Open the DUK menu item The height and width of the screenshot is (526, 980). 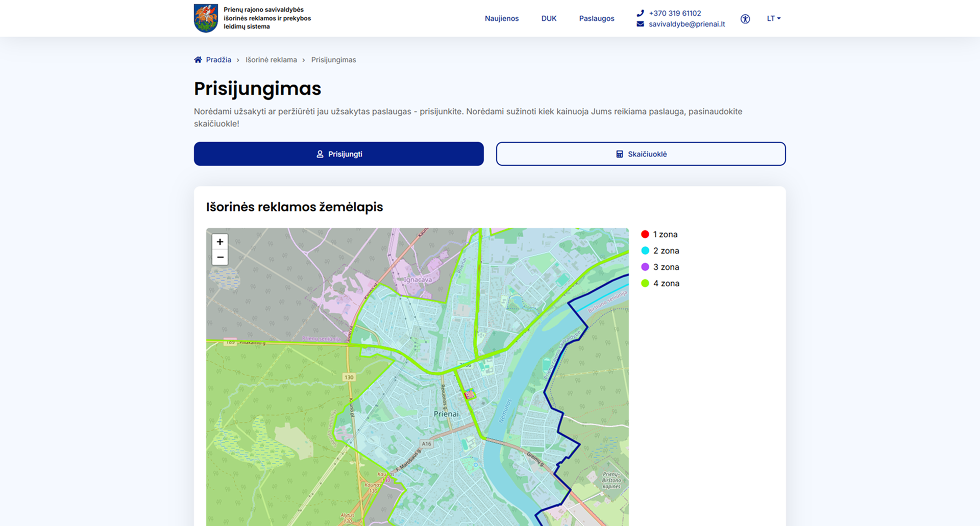[549, 18]
